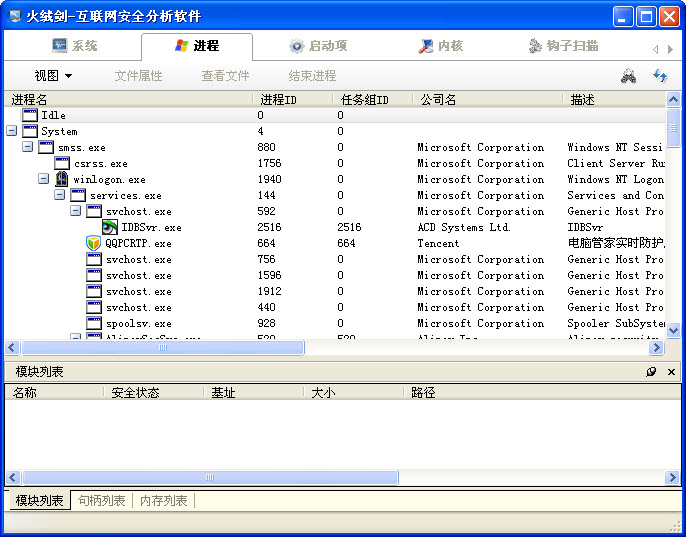
Task: Collapse the smss.exe tree node
Action: coord(28,147)
